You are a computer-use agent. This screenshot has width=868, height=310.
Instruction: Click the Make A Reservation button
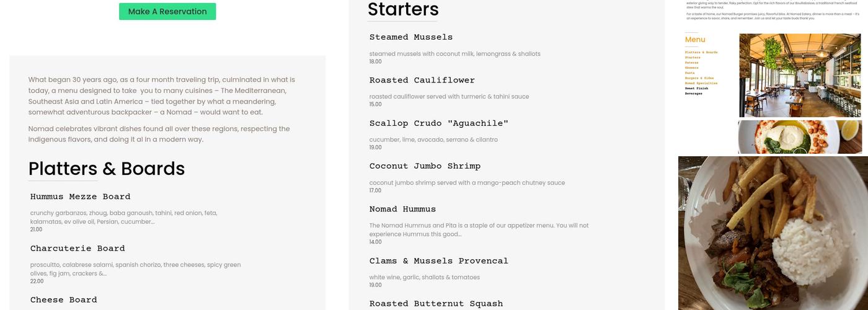(167, 12)
